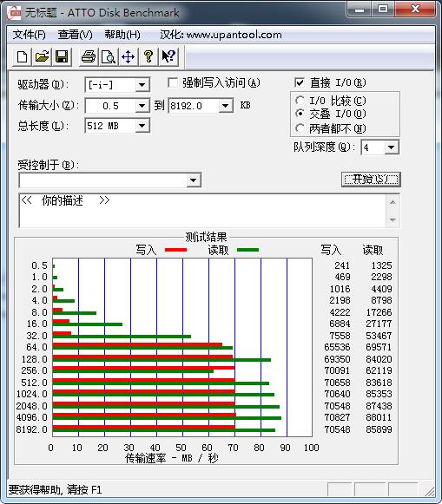Enable the 强制写入访问(A) checkbox
Screen dimensions: 442x504
pos(173,83)
